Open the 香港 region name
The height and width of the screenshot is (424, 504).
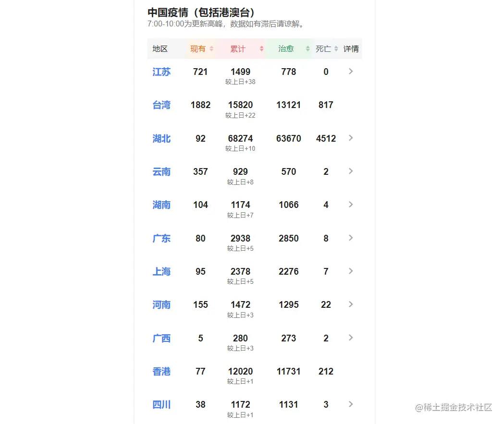pos(161,371)
